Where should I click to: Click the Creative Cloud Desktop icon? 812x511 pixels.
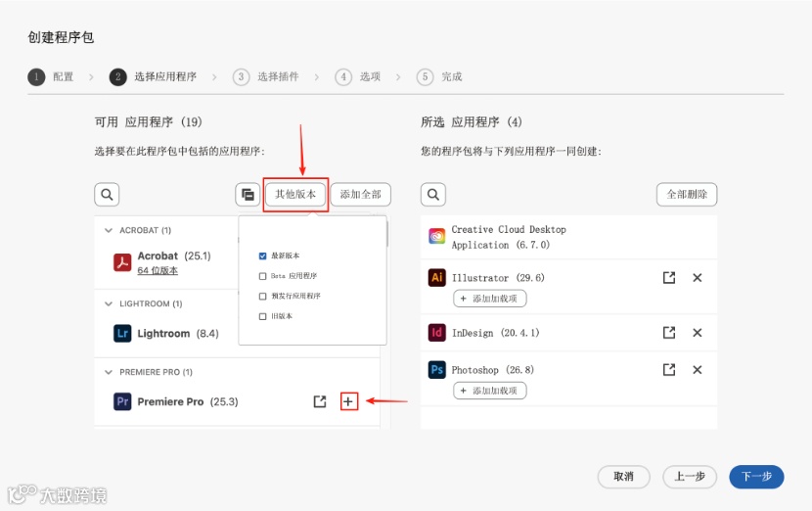436,236
